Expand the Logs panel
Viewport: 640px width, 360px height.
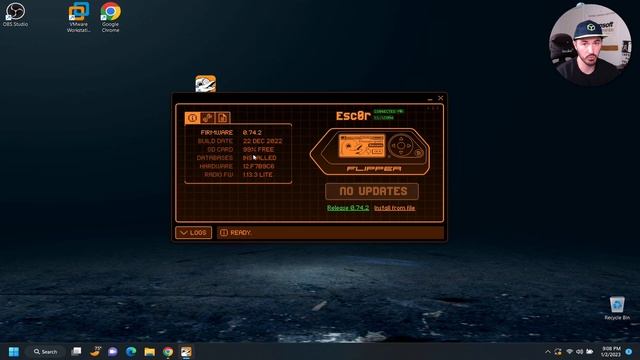coord(193,233)
